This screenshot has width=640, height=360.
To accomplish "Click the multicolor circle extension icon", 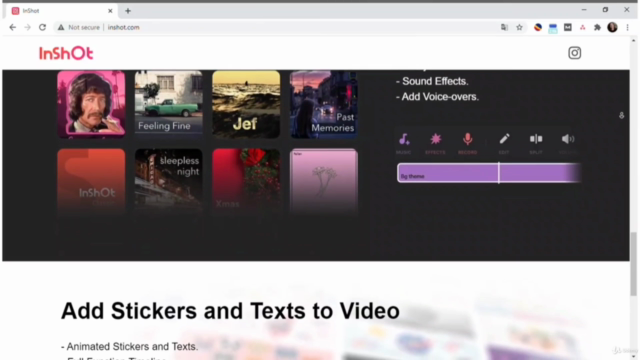I will click(538, 27).
